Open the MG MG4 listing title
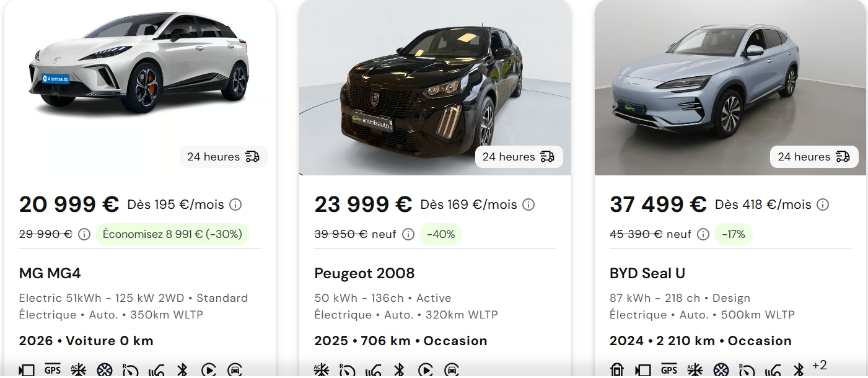This screenshot has width=868, height=378. point(50,273)
